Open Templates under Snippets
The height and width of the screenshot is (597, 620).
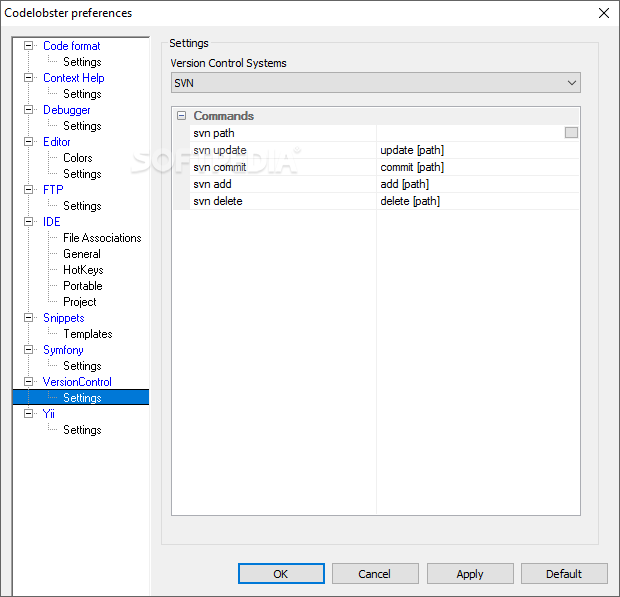[88, 334]
